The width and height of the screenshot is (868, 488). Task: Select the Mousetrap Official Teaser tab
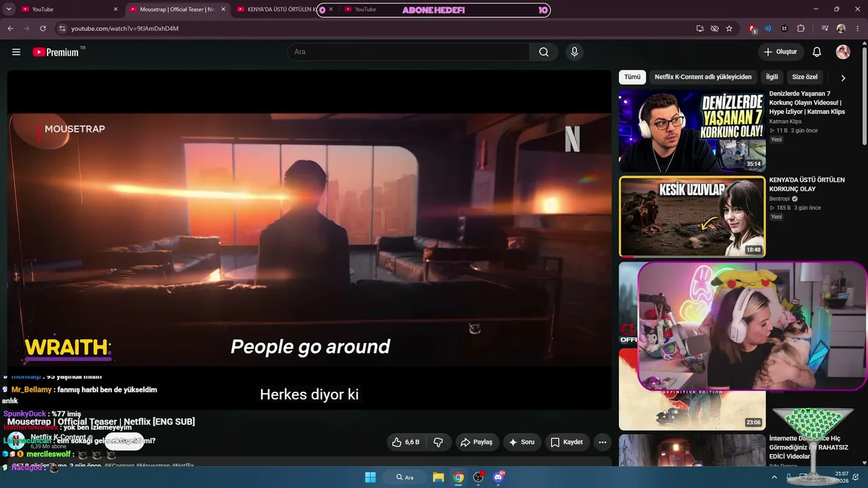coord(178,9)
